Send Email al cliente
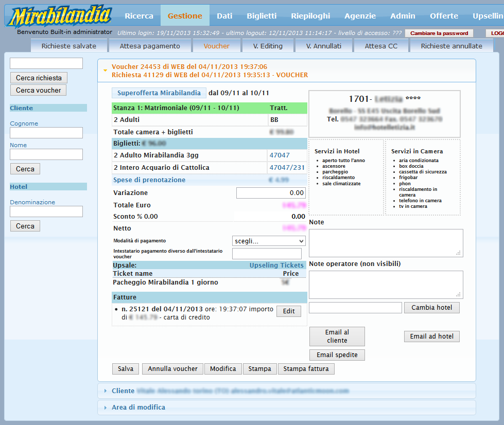504x425 pixels. tap(337, 337)
